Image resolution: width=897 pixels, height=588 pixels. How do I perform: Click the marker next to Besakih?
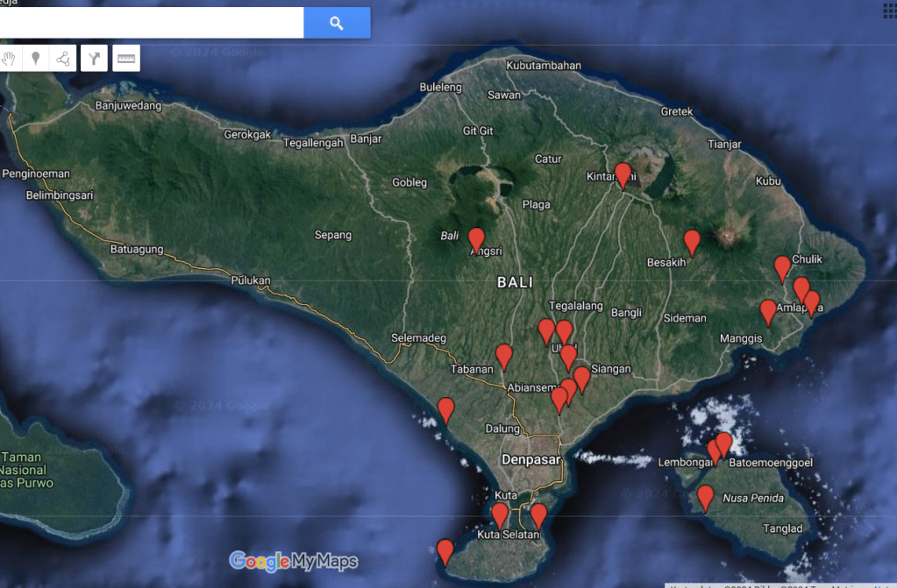(692, 241)
